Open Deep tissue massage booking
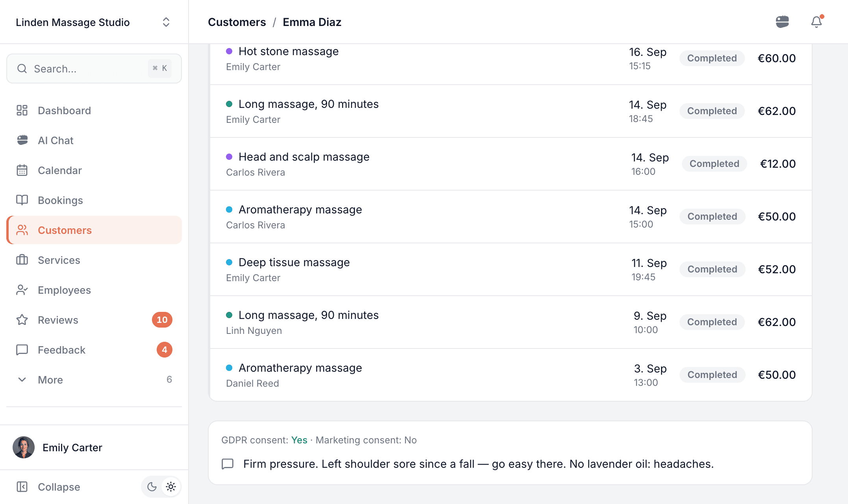The width and height of the screenshot is (848, 504). (x=511, y=269)
